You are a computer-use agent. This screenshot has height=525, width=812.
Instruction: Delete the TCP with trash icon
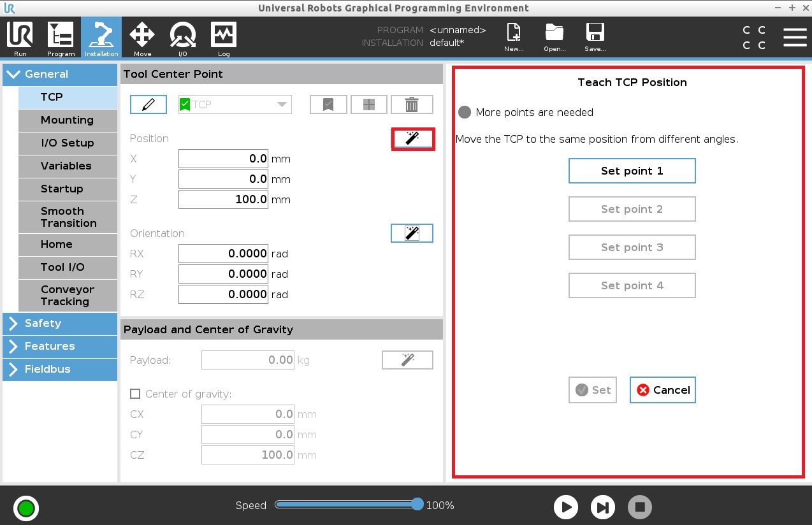[x=412, y=104]
